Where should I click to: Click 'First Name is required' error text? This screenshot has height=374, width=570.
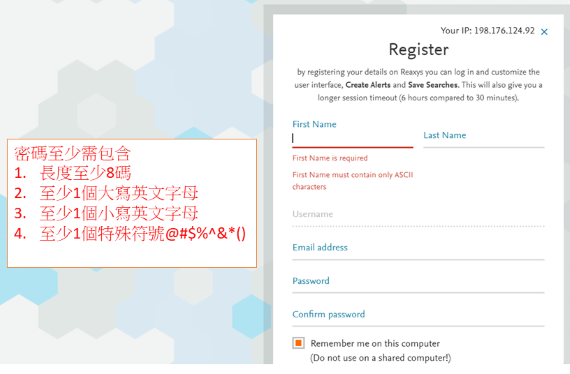point(330,158)
